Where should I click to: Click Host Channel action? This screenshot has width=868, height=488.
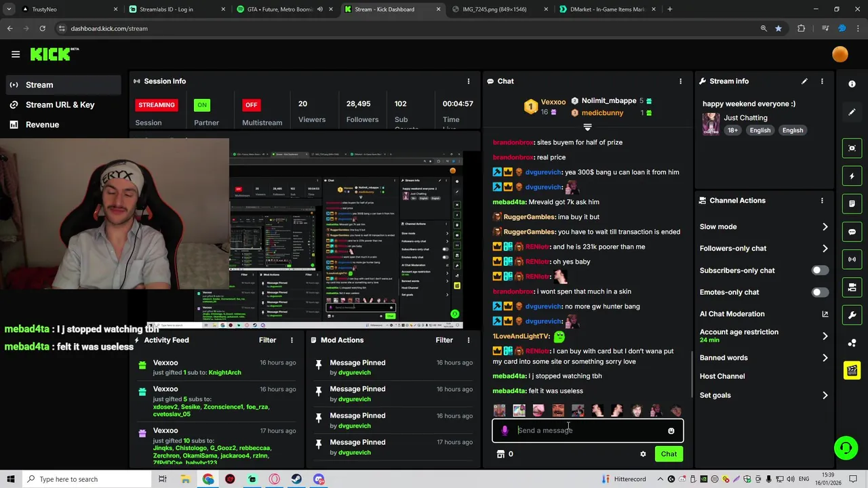[722, 376]
